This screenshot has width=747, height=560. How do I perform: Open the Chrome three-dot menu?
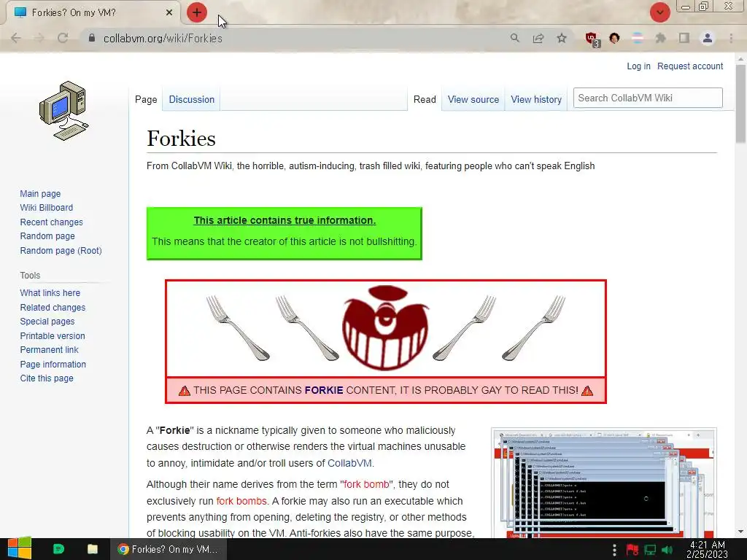point(731,38)
